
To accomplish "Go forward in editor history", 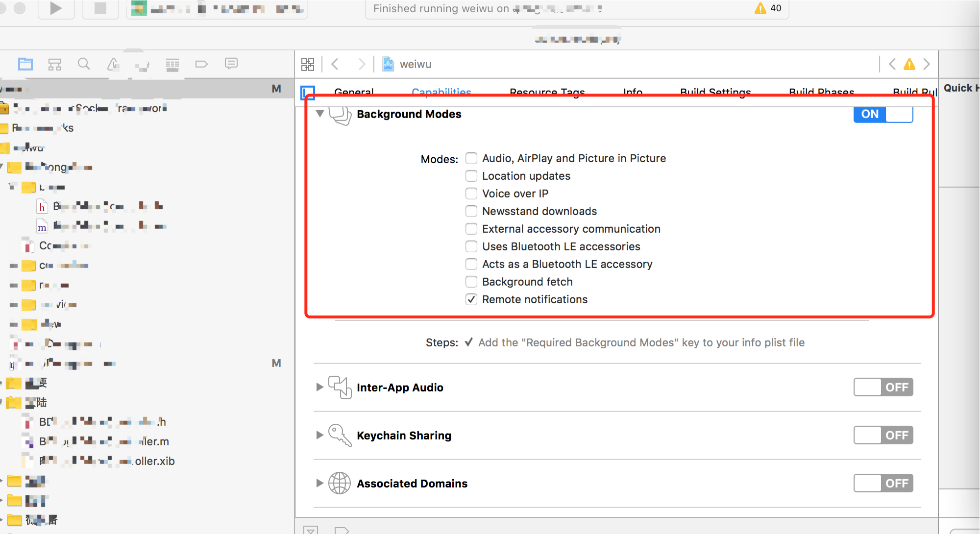I will pos(362,64).
